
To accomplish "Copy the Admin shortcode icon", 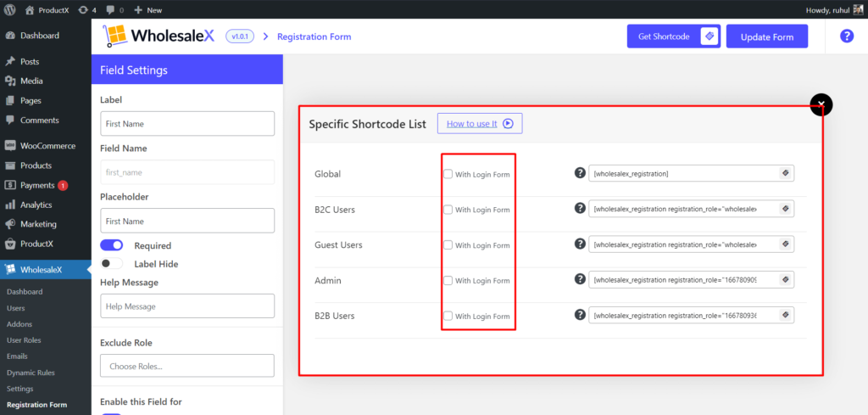I will pos(785,280).
